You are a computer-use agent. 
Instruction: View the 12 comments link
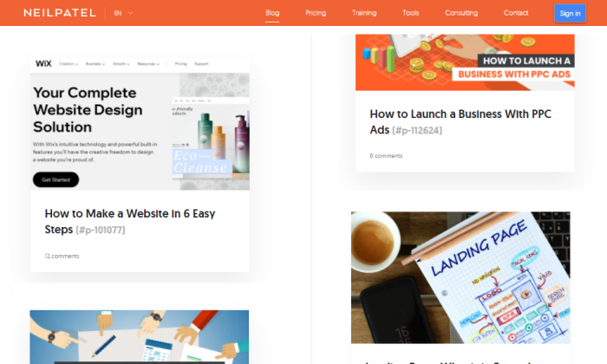pos(62,256)
